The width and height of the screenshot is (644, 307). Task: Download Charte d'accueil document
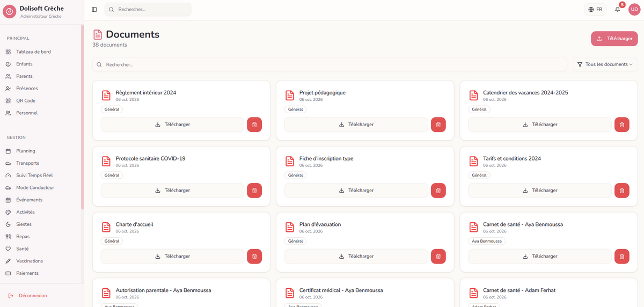[x=172, y=257]
